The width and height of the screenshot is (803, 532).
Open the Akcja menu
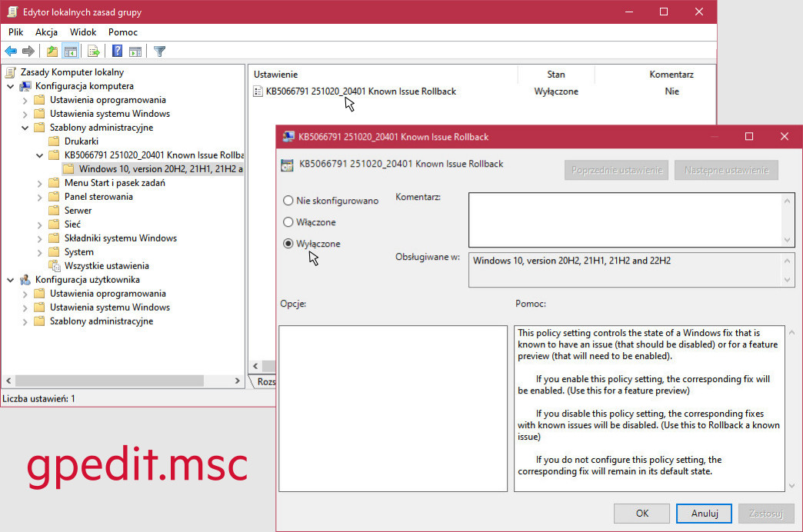[x=46, y=32]
